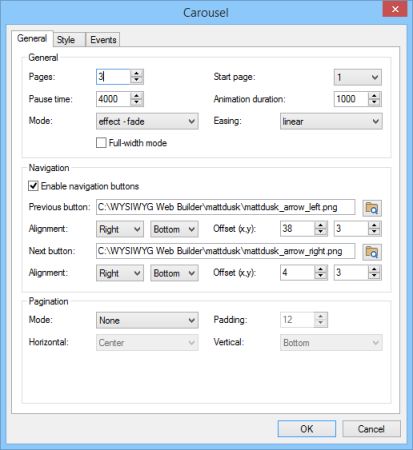Uncheck Enable navigation buttons
This screenshot has width=413, height=450.
pyautogui.click(x=33, y=186)
